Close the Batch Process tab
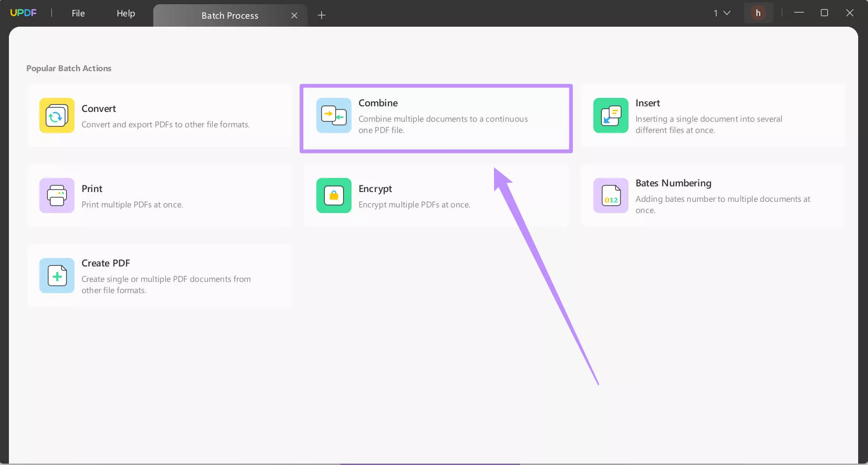 [294, 15]
